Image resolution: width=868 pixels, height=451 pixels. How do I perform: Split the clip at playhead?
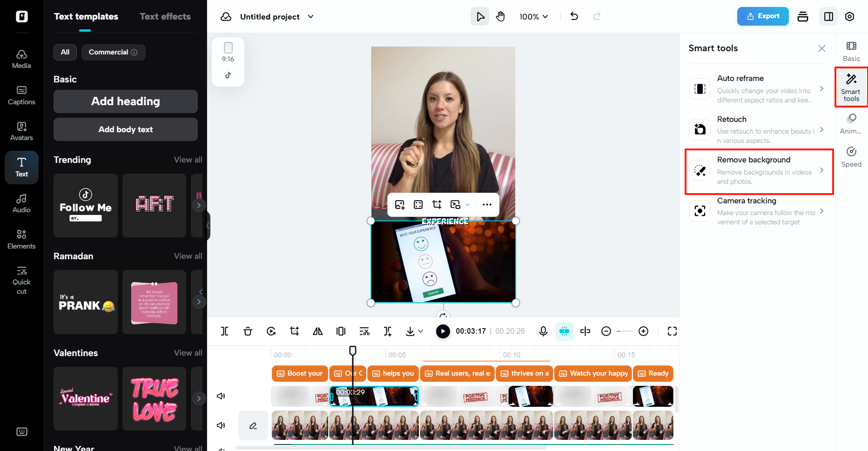pyautogui.click(x=224, y=331)
